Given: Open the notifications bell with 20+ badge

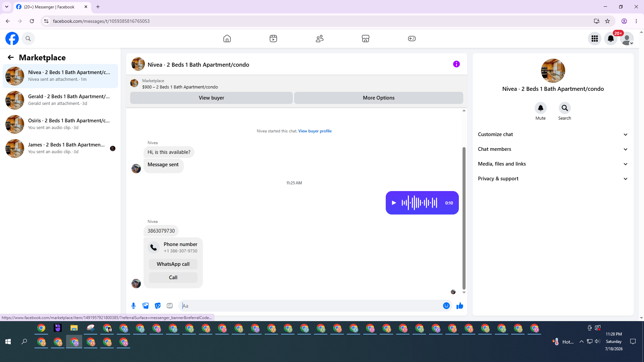Looking at the screenshot, I should tap(611, 39).
